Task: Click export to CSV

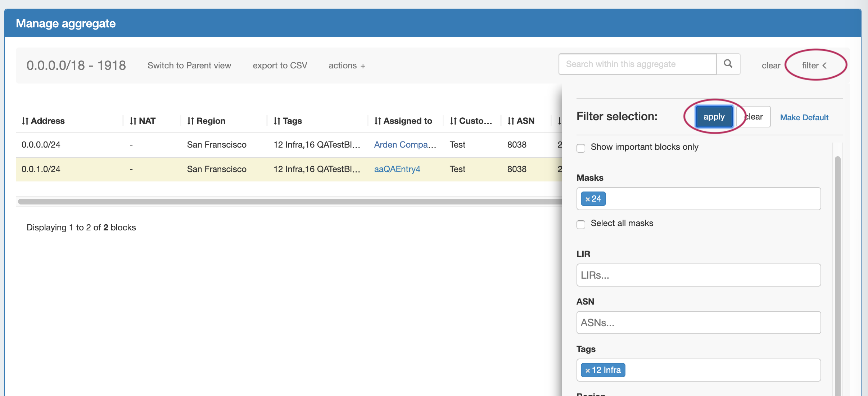Action: tap(280, 66)
